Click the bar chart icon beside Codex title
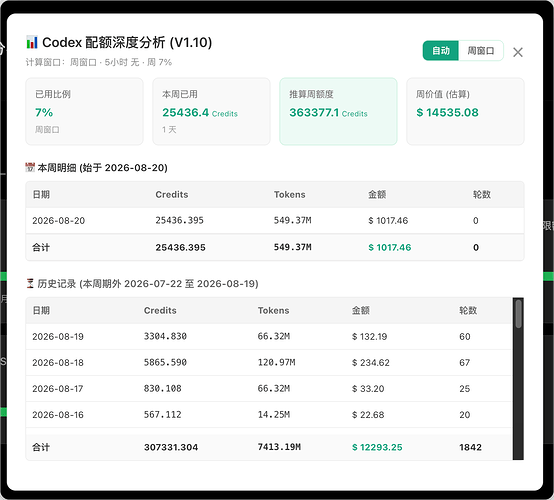Viewport: 554px width, 500px height. [x=32, y=42]
